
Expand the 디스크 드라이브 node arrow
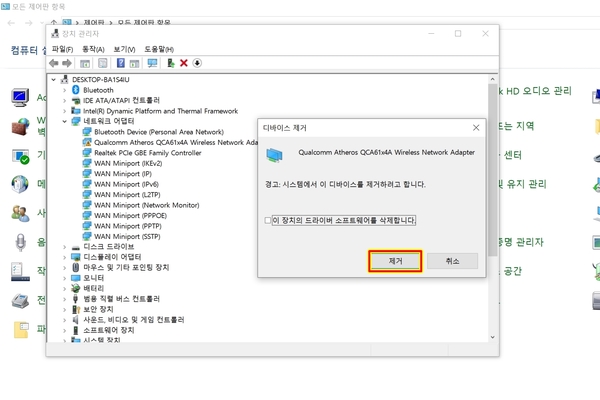(64, 247)
